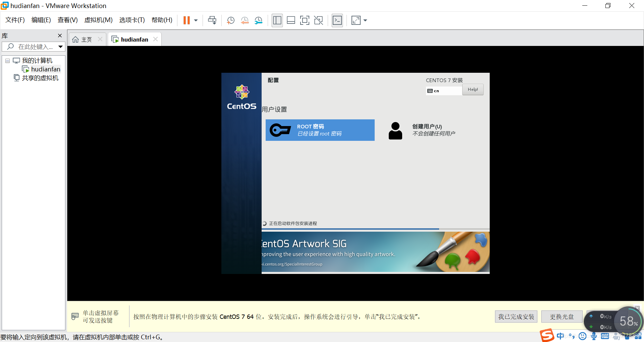Open the 选项卡(T) menu

click(132, 20)
